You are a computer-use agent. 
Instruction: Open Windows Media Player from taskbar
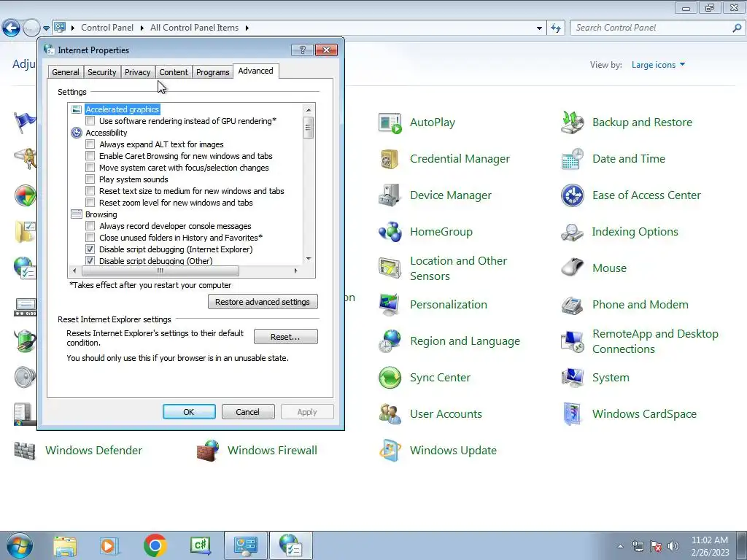pyautogui.click(x=109, y=546)
